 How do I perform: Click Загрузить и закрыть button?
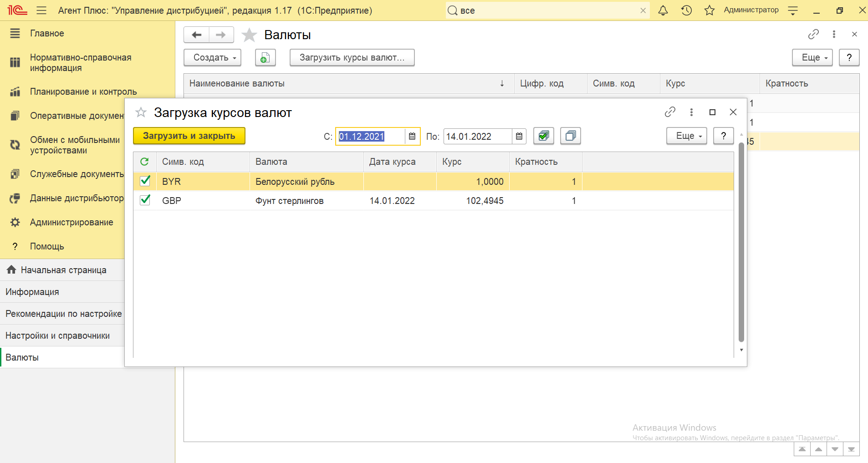(x=189, y=136)
